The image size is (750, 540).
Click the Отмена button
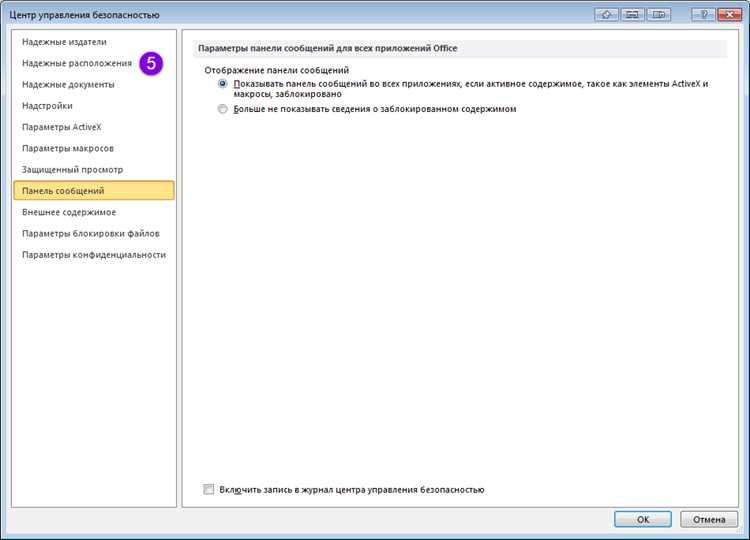point(708,519)
